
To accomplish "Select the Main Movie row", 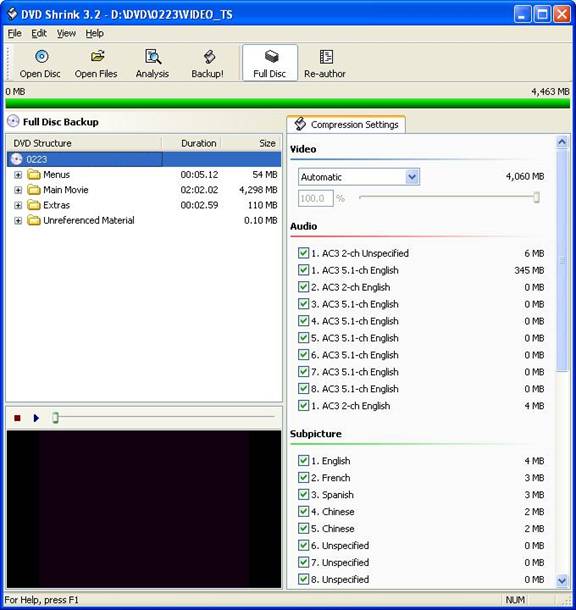I will pyautogui.click(x=144, y=190).
